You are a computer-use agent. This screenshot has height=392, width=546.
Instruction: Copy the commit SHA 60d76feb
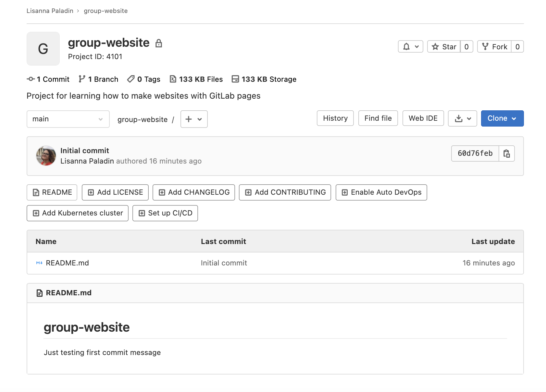tap(507, 153)
